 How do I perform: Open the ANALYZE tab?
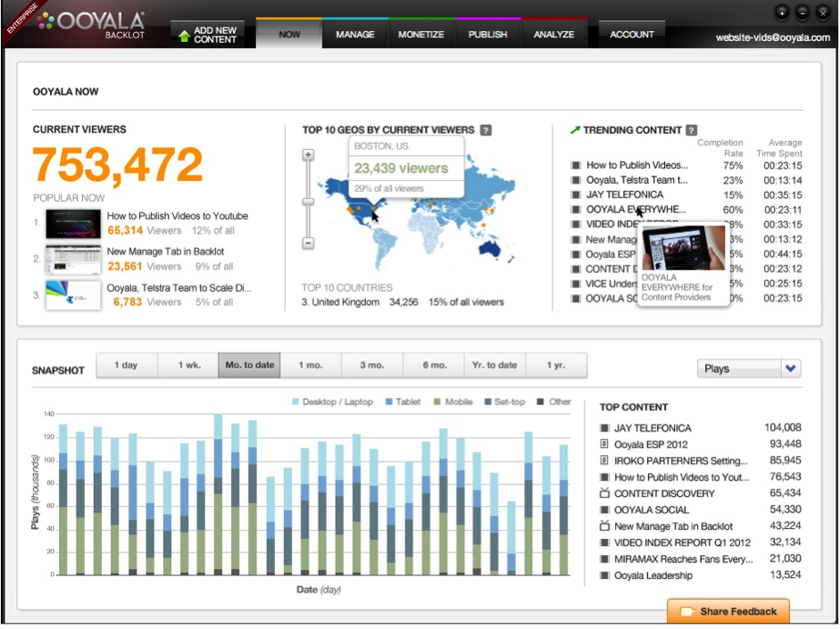click(x=554, y=34)
